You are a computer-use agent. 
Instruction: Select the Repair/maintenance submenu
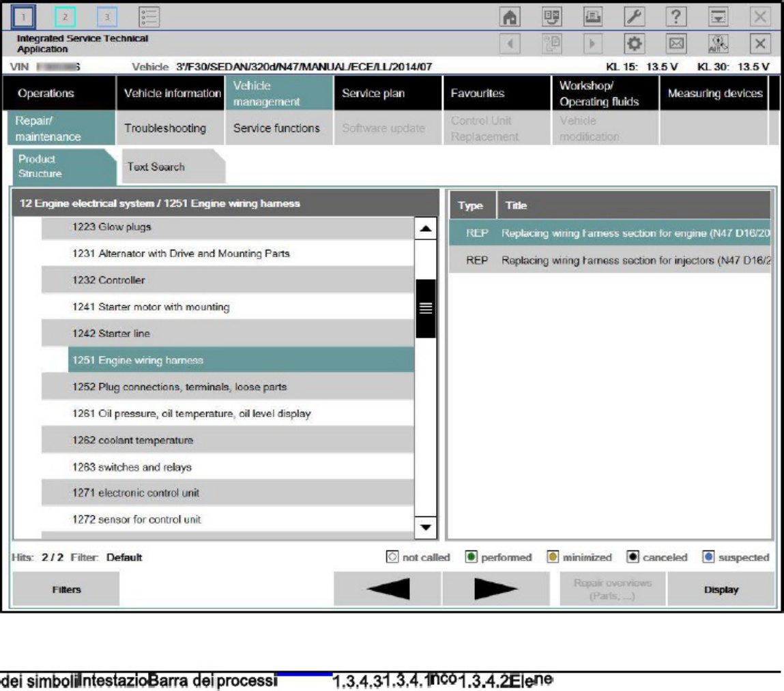61,128
